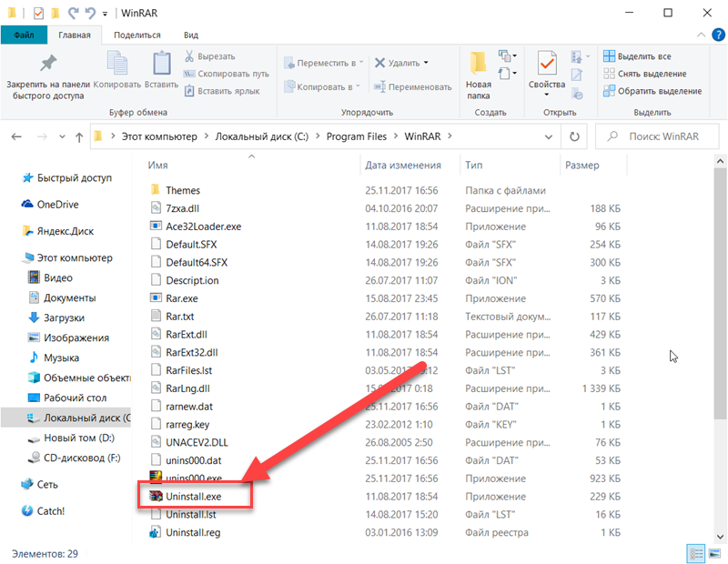
Task: Click the Удалить button
Action: [398, 63]
